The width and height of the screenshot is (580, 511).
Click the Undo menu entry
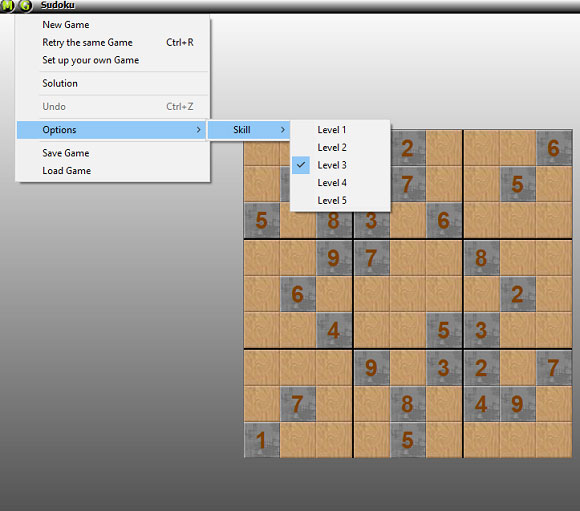(x=112, y=107)
